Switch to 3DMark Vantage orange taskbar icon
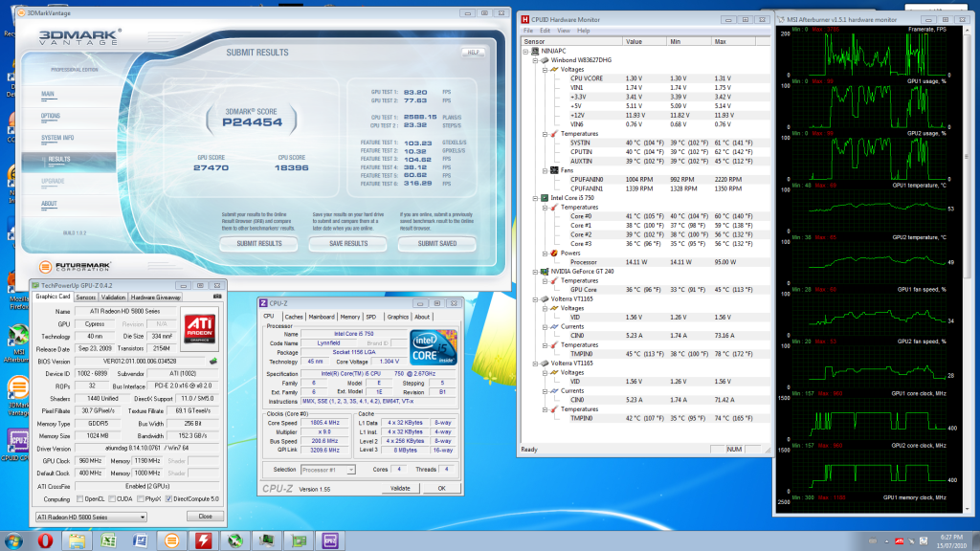The height and width of the screenshot is (551, 980). [x=172, y=540]
